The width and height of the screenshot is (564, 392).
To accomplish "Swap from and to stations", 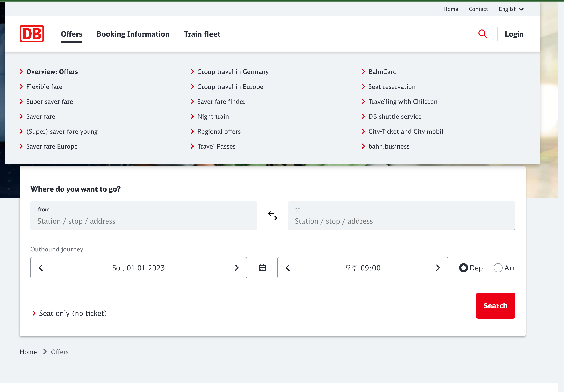I will (x=272, y=216).
